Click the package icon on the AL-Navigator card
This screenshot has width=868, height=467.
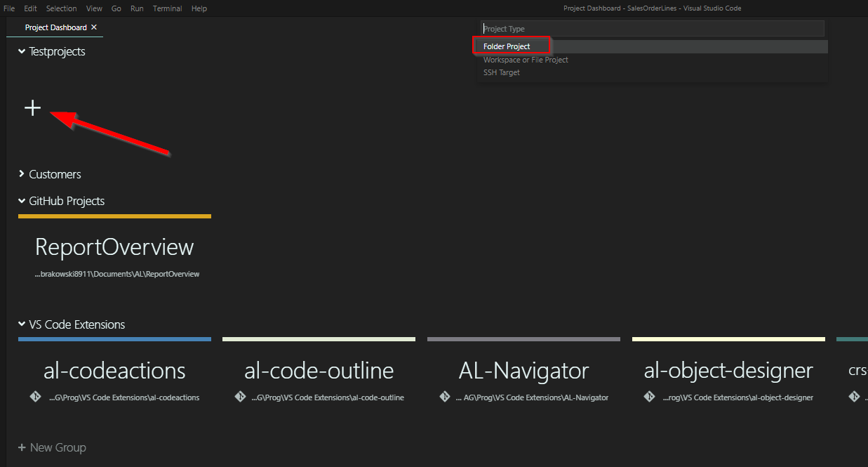pos(445,396)
